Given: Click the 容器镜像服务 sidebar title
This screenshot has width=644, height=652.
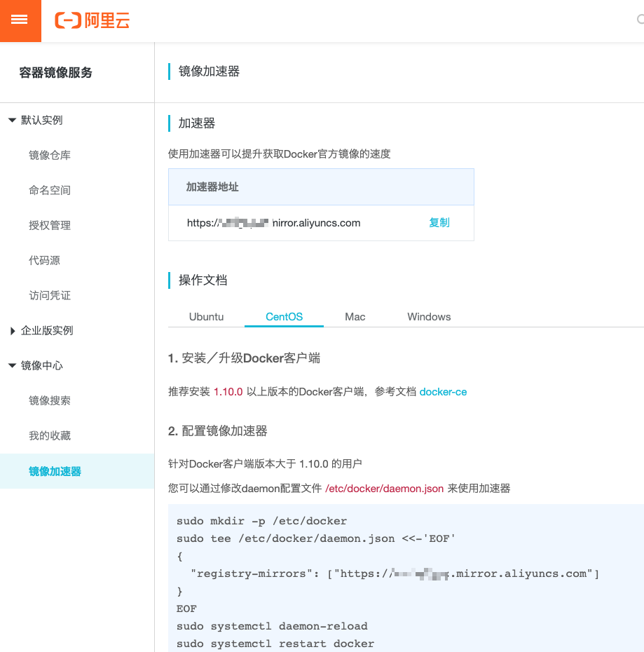Looking at the screenshot, I should [56, 73].
